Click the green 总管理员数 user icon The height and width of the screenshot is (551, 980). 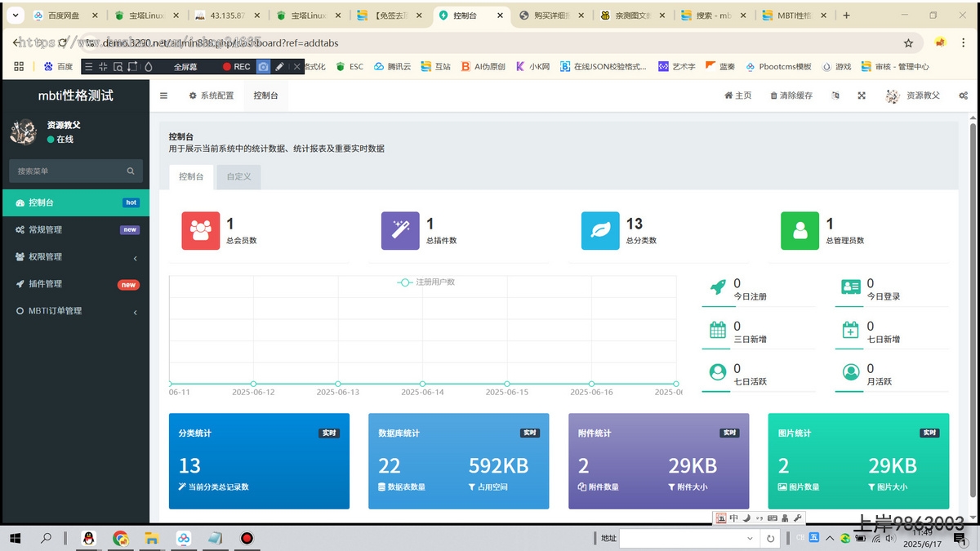pyautogui.click(x=800, y=231)
